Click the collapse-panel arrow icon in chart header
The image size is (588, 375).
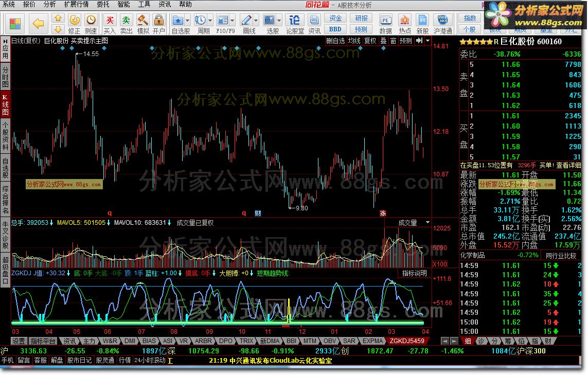click(419, 41)
